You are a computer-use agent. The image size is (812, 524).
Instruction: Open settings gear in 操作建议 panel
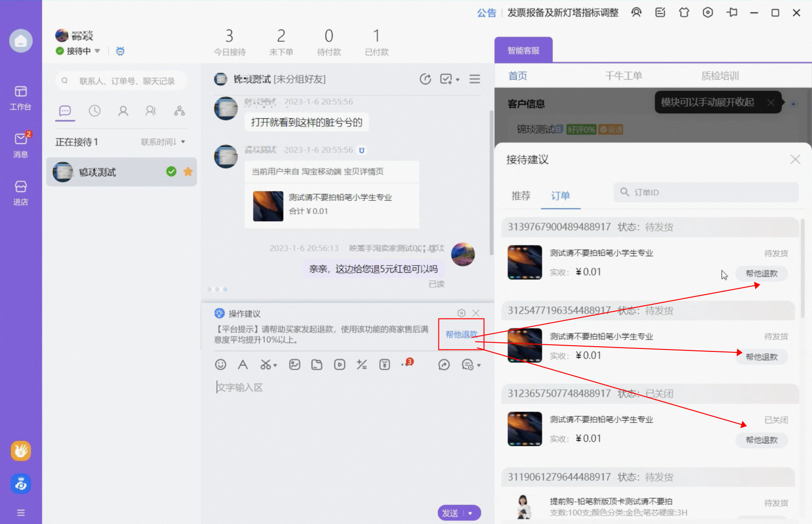click(x=461, y=313)
